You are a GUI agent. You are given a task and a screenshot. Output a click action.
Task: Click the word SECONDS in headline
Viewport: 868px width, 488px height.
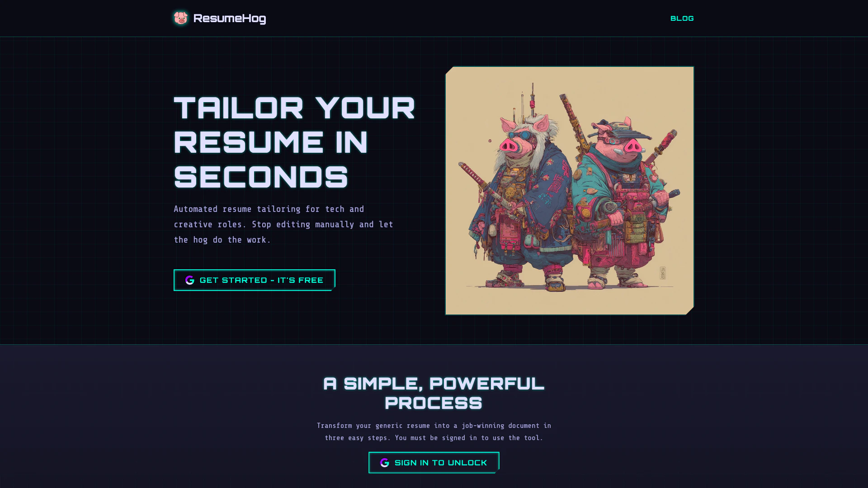261,177
